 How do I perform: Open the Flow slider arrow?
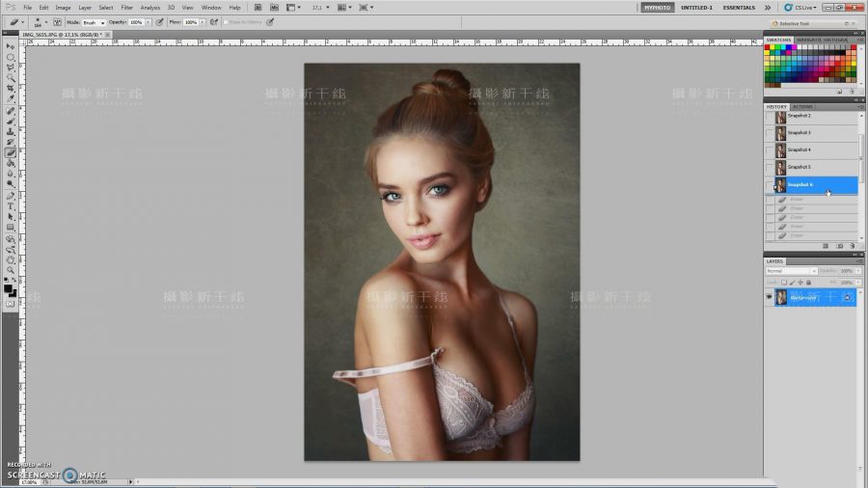tap(203, 22)
